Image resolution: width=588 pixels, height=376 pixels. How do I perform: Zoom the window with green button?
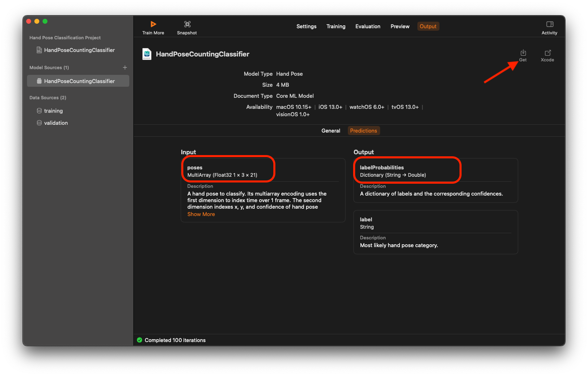coord(45,21)
